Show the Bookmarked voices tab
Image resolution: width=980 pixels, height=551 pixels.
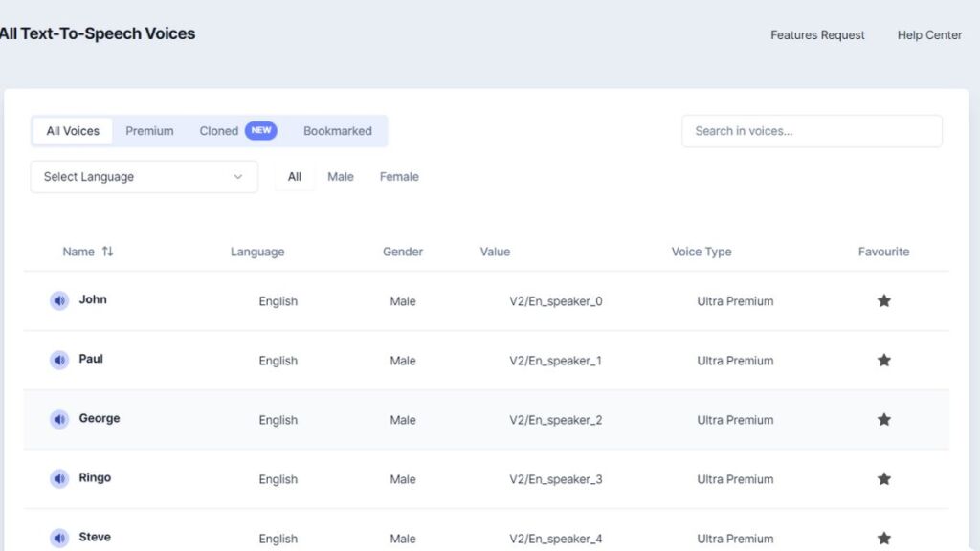337,131
